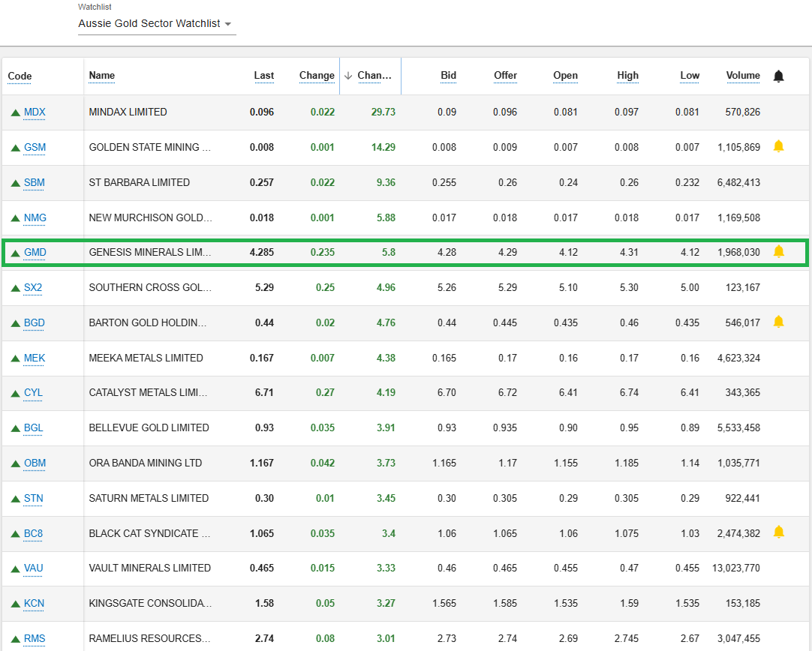
Task: Click the yellow alert bell for BC8
Action: (778, 532)
